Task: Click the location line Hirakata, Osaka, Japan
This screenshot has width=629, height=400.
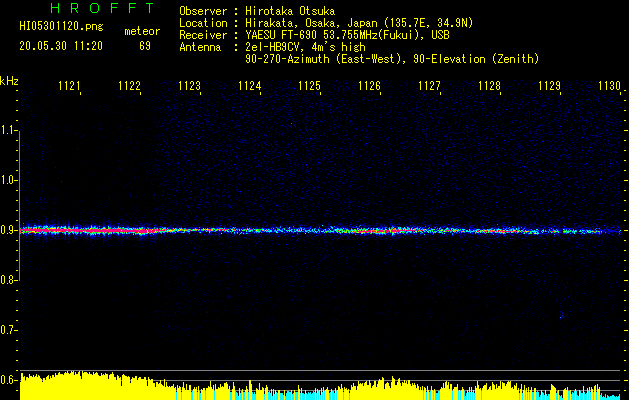Action: [x=359, y=23]
